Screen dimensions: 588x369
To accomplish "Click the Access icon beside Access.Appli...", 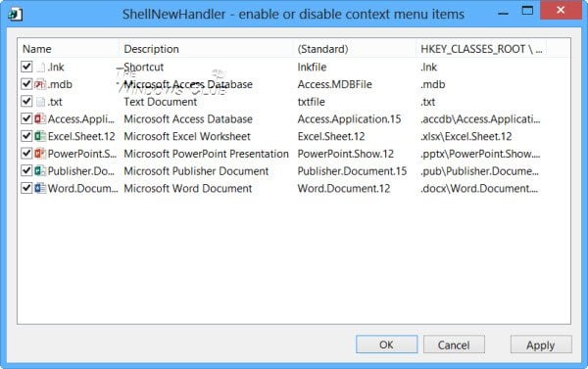I will click(x=40, y=118).
